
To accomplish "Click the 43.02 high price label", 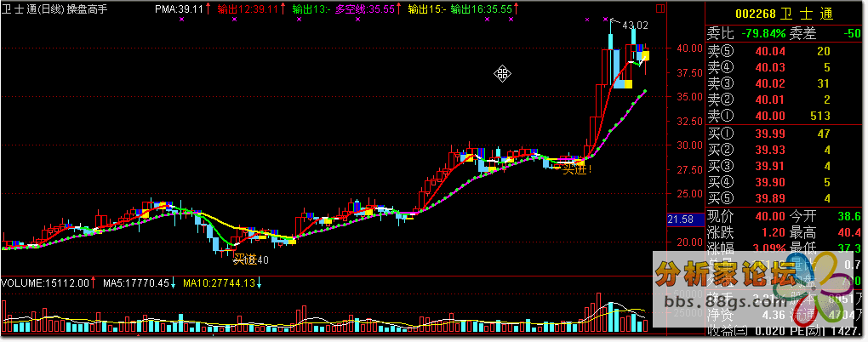I will pos(635,25).
